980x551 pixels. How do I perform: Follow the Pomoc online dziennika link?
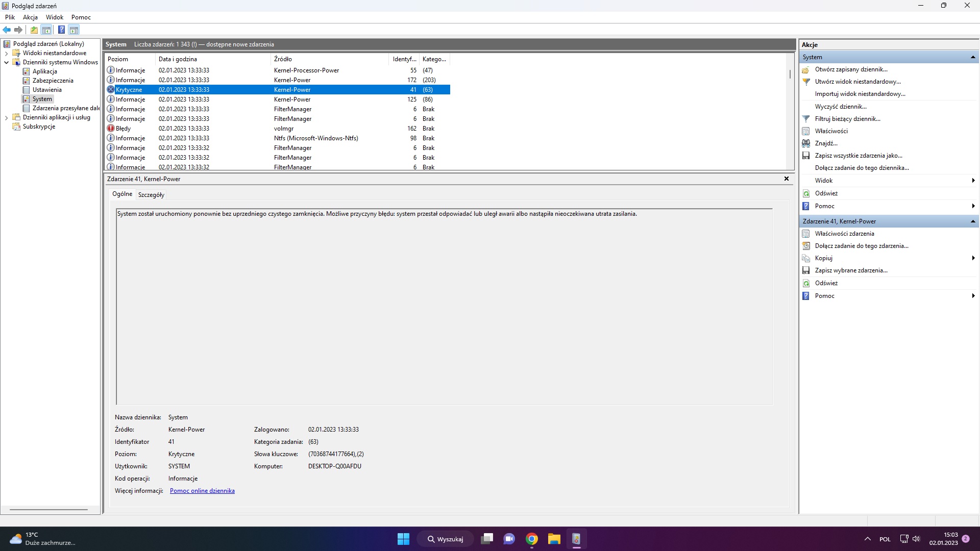coord(202,490)
